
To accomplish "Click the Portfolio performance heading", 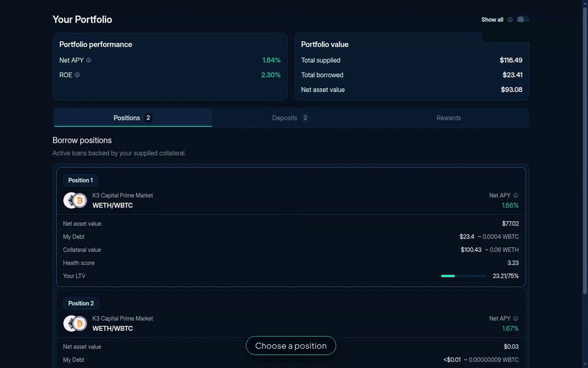I will click(x=96, y=45).
